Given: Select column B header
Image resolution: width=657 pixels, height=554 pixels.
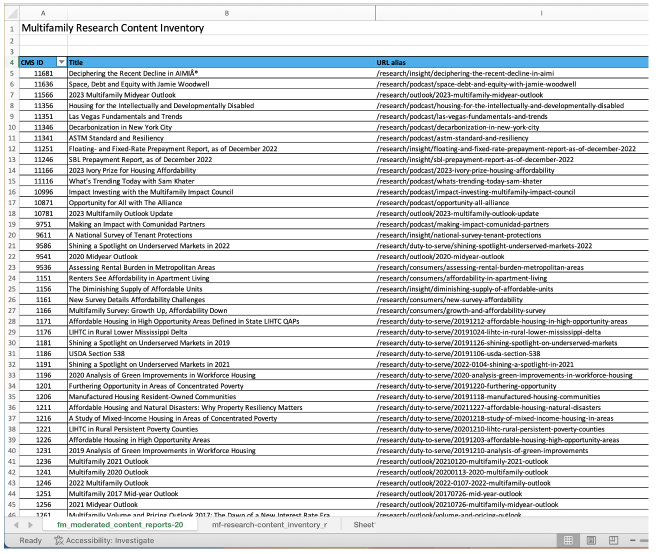Looking at the screenshot, I should click(x=227, y=13).
